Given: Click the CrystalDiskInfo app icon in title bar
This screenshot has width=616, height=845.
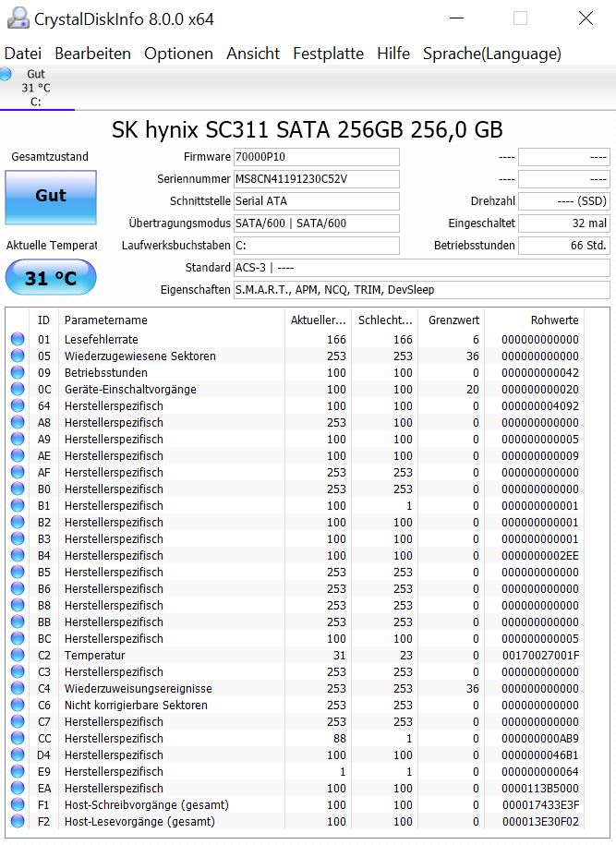Looking at the screenshot, I should [18, 18].
